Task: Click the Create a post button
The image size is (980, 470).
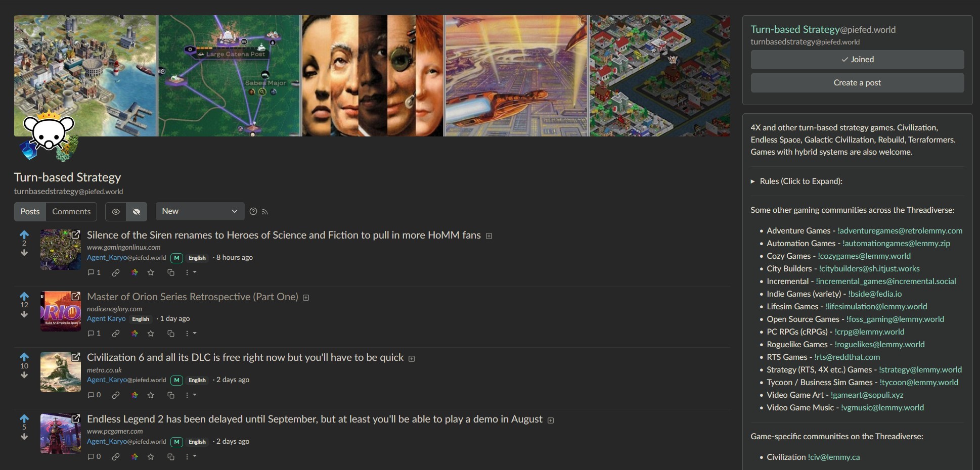Action: 857,82
